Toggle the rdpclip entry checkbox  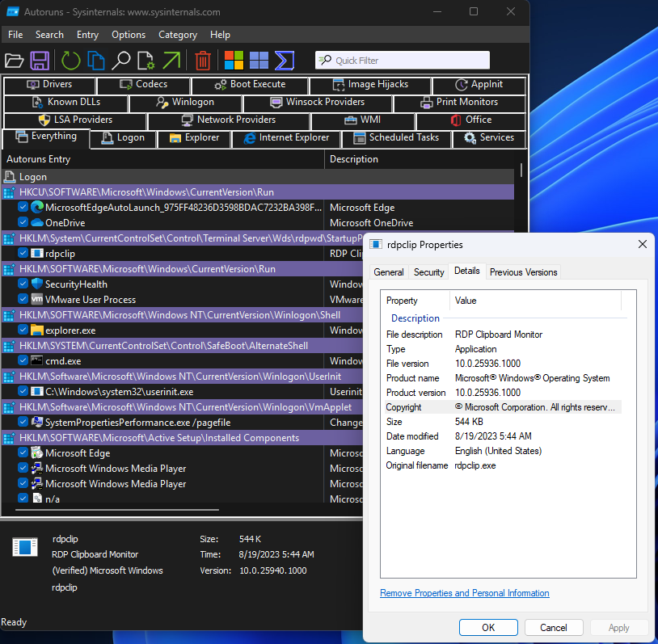23,253
